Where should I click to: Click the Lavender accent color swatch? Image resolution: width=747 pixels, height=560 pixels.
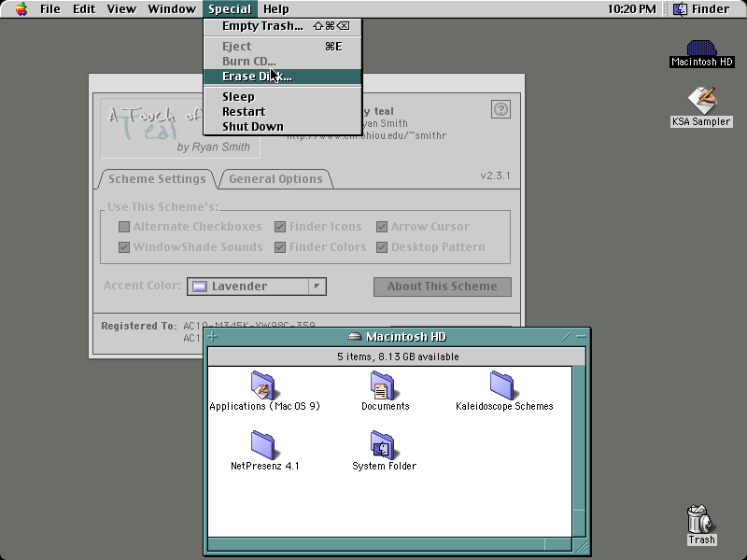point(200,287)
